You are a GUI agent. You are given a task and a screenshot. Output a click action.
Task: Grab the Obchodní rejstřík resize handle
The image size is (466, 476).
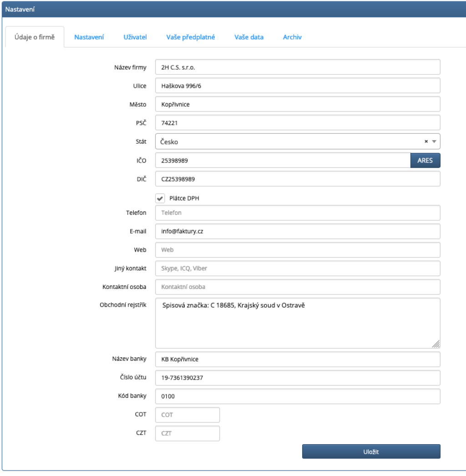point(436,344)
